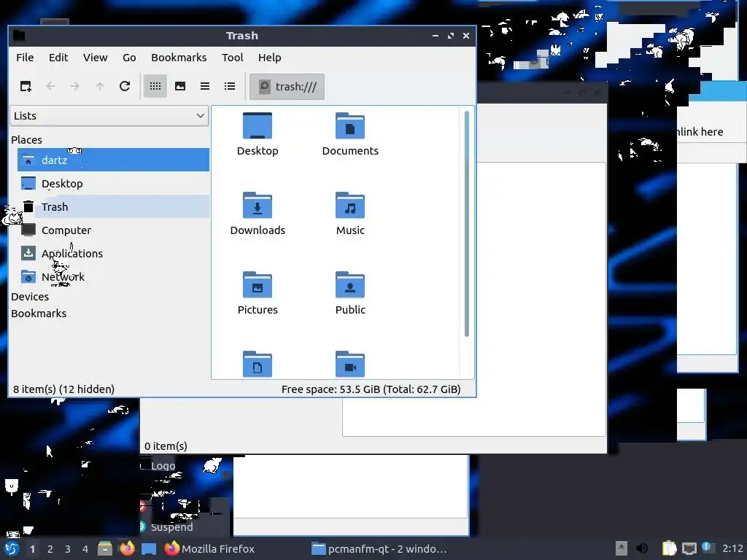This screenshot has height=560, width=747.
Task: Select the Music folder icon
Action: tap(350, 205)
